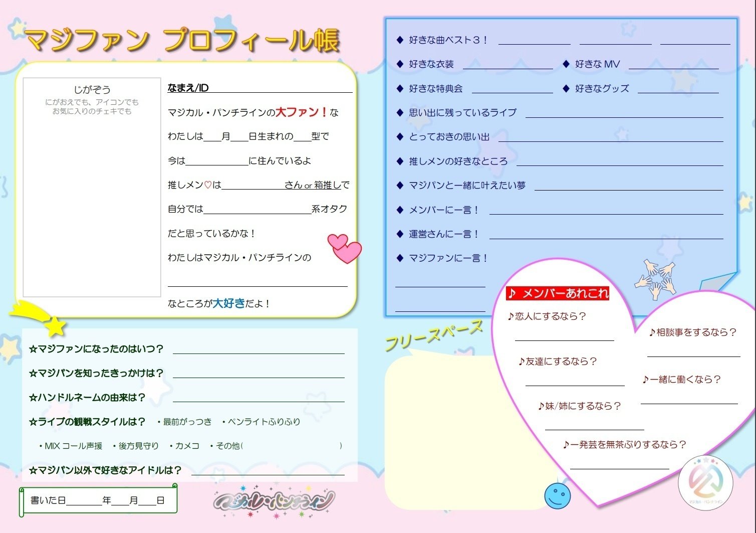Screen dimensions: 756x533
Task: Click the 好きな衣装 answer line
Action: 508,64
